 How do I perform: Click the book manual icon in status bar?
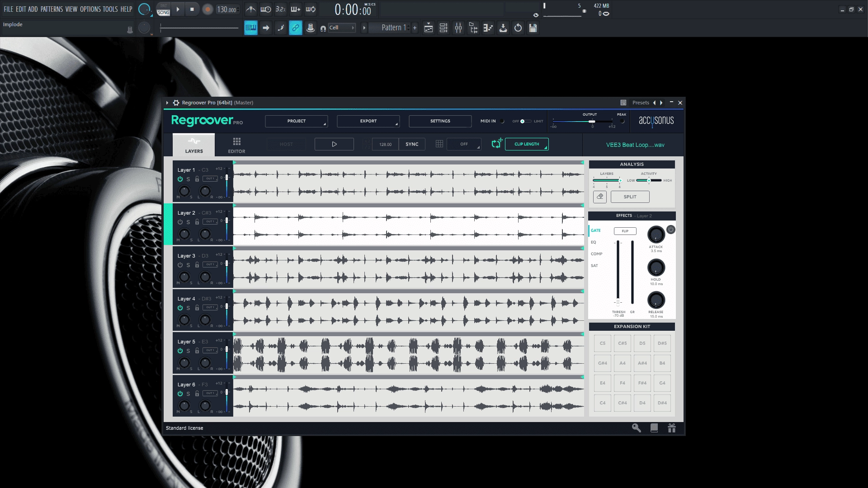point(654,428)
